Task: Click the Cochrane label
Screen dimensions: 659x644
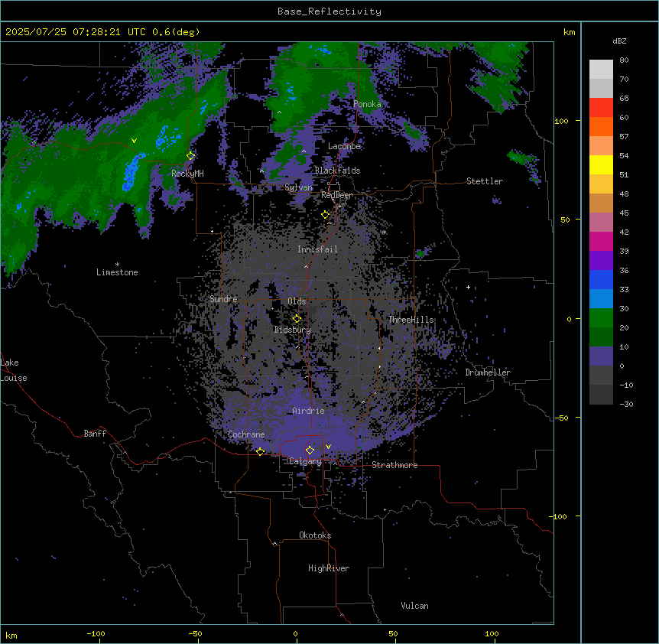Action: click(x=246, y=434)
